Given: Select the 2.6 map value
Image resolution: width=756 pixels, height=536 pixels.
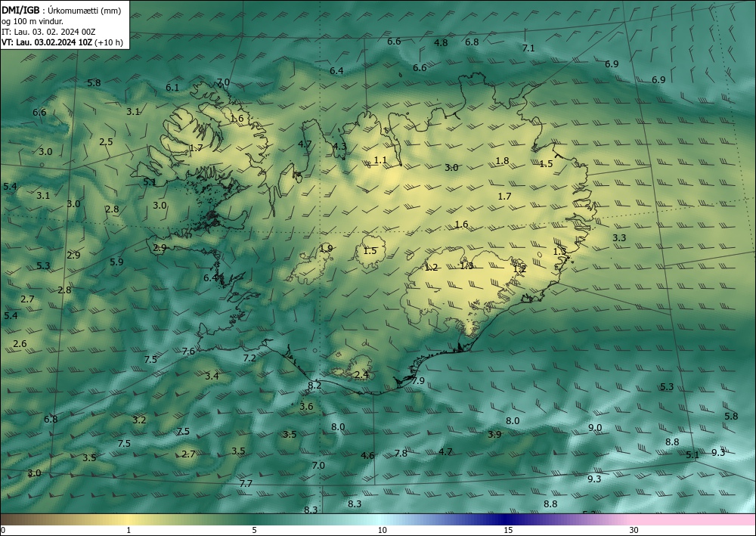Looking at the screenshot, I should pyautogui.click(x=20, y=344).
